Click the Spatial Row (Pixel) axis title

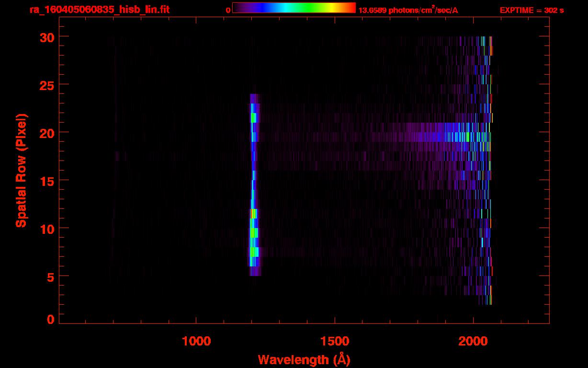tap(21, 171)
